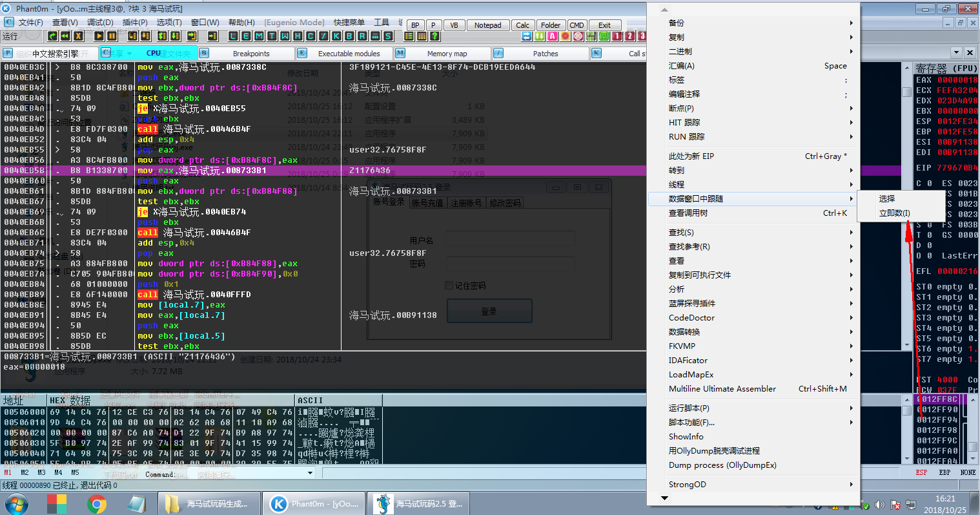This screenshot has width=980, height=515.
Task: Open References via toolbar R icon
Action: [x=362, y=36]
